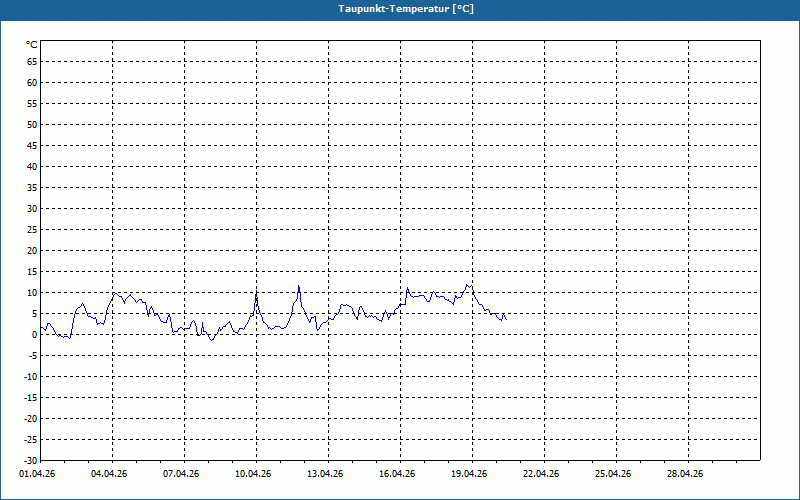The height and width of the screenshot is (500, 800).
Task: Select the -15 y-axis tick label
Action: point(30,398)
